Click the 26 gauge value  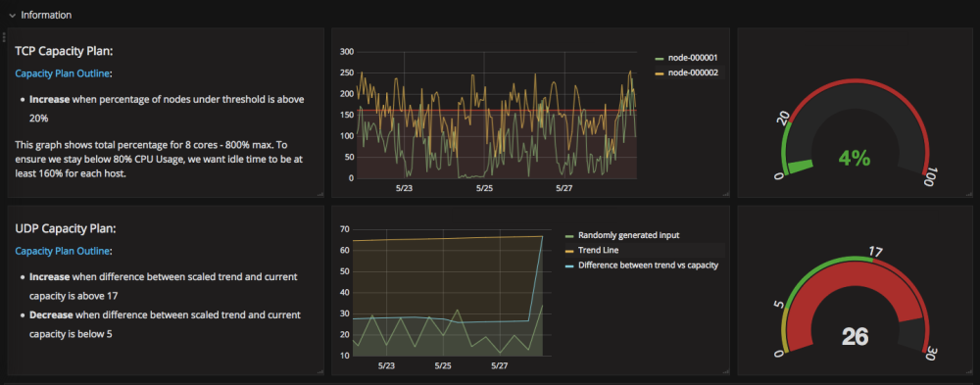click(855, 337)
